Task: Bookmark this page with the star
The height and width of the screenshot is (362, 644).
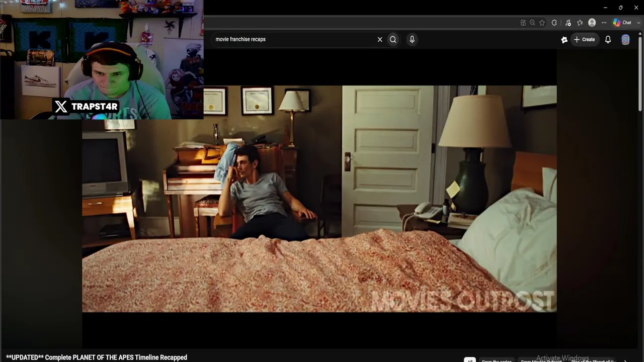Action: coord(542,23)
